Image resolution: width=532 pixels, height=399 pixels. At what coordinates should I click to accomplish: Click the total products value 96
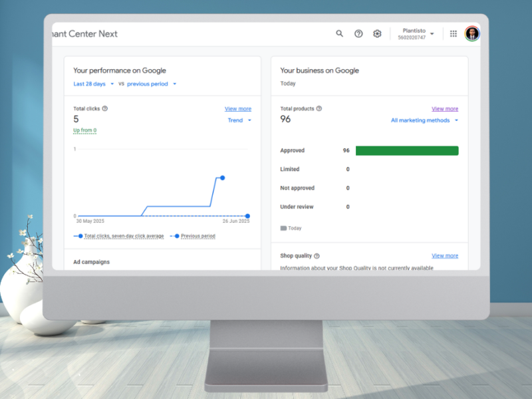pyautogui.click(x=285, y=119)
